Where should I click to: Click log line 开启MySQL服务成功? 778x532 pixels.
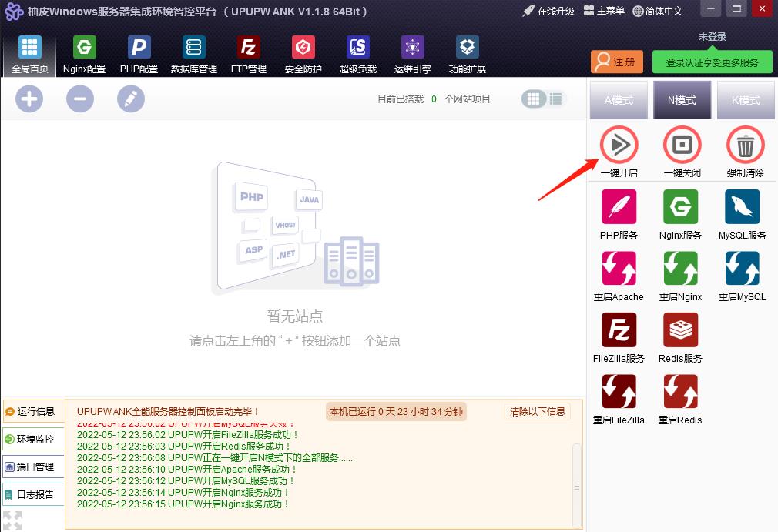(x=186, y=481)
